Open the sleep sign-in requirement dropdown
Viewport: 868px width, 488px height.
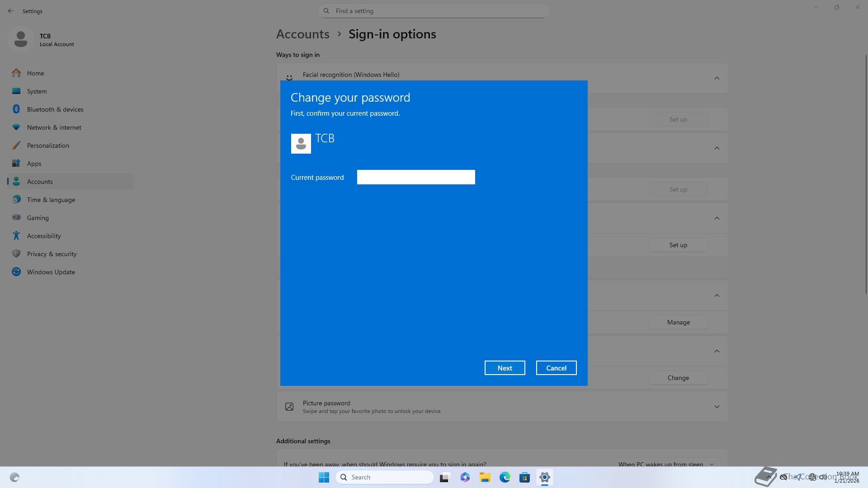pos(665,464)
